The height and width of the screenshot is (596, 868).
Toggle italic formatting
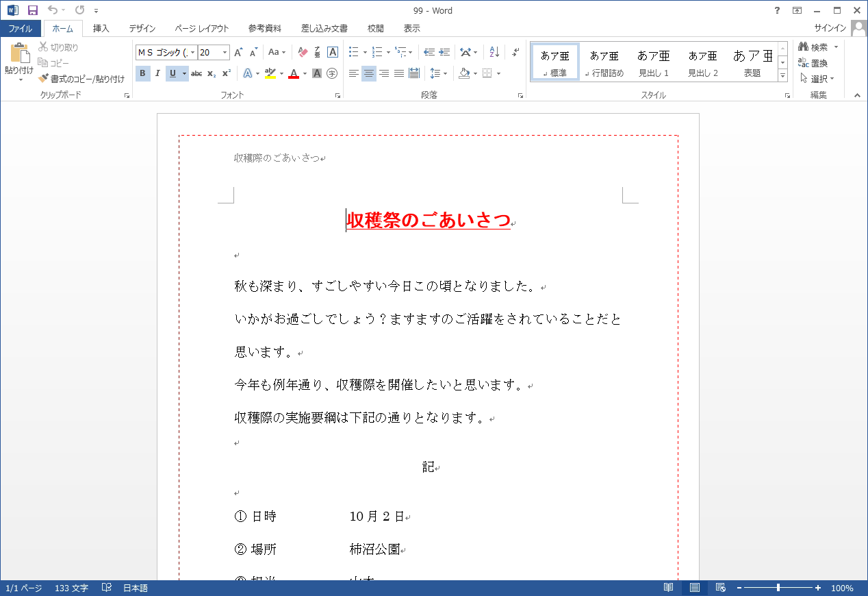157,73
